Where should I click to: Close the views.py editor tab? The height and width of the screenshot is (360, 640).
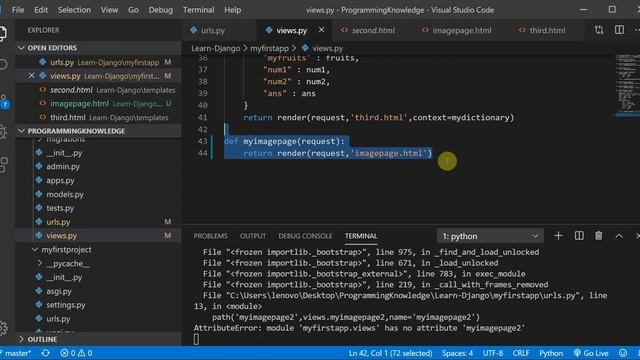coord(322,30)
